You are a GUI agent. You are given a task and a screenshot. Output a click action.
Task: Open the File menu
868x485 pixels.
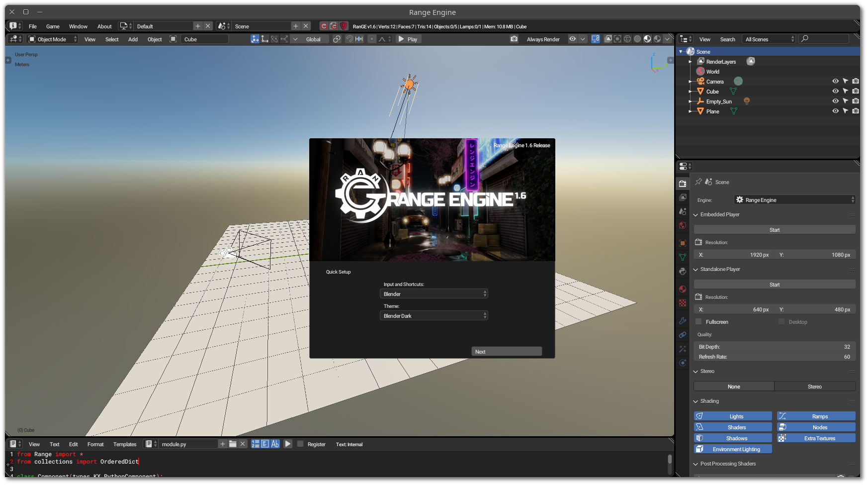[33, 26]
